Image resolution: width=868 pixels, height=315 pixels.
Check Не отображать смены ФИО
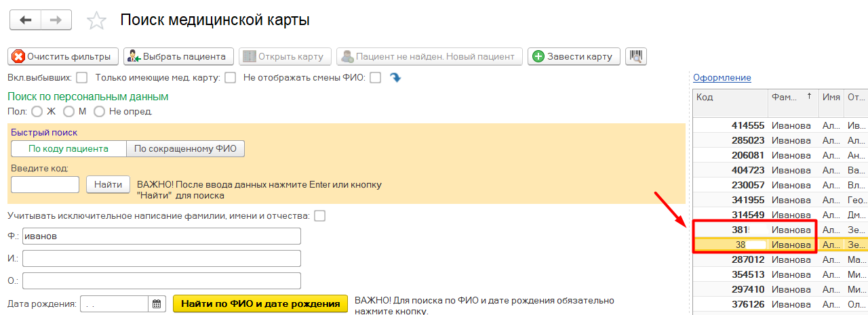375,78
